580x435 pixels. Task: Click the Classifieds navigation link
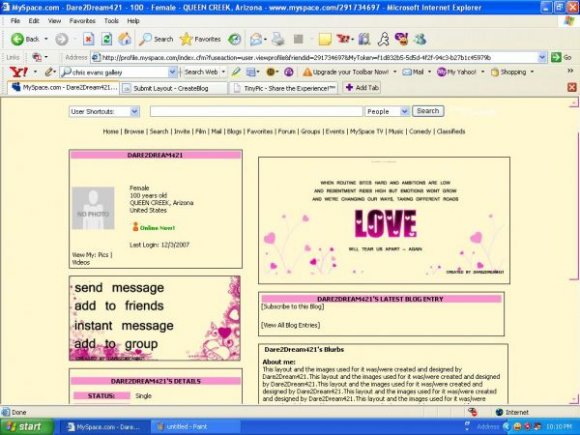click(x=451, y=131)
